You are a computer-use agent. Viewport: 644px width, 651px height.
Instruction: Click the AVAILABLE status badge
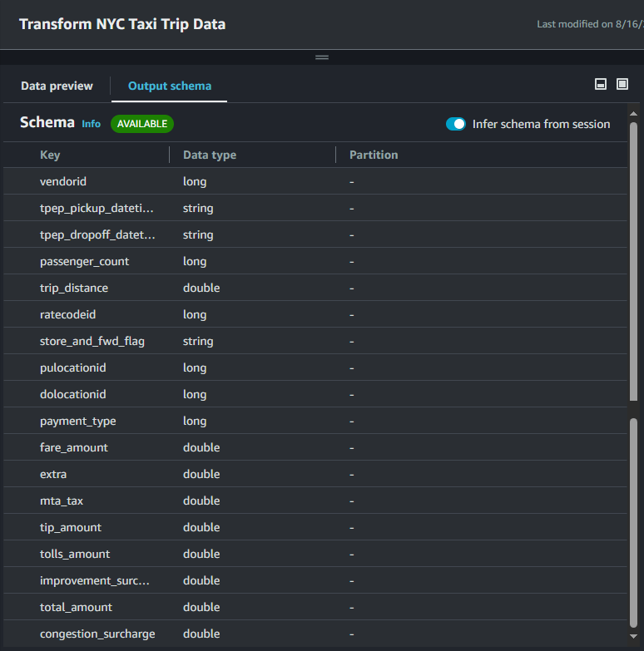tap(142, 124)
